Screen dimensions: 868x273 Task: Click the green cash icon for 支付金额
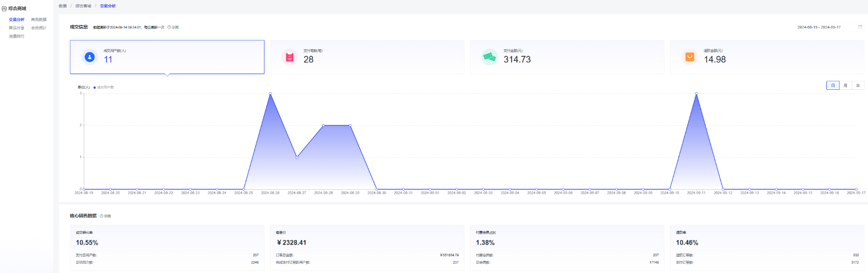tap(489, 57)
